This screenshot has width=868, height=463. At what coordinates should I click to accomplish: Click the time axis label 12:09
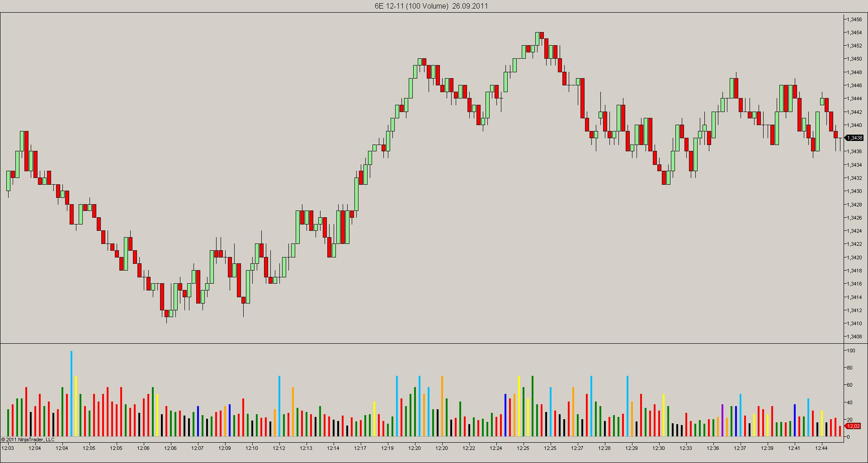[225, 448]
